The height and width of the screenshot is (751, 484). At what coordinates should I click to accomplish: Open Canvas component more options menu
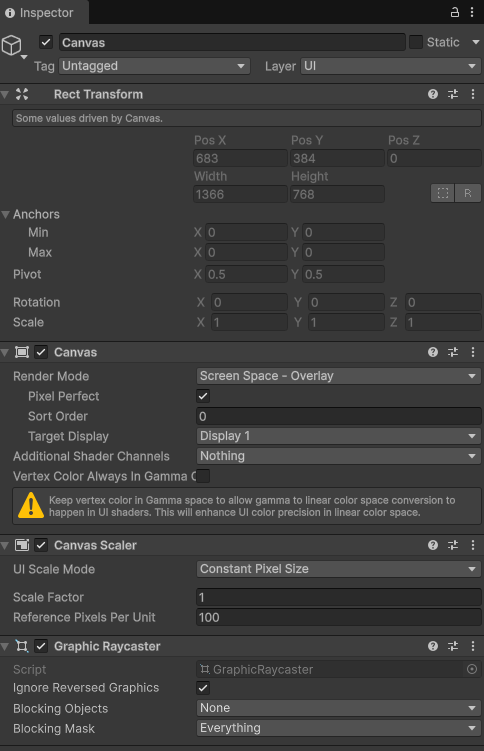[x=473, y=353]
